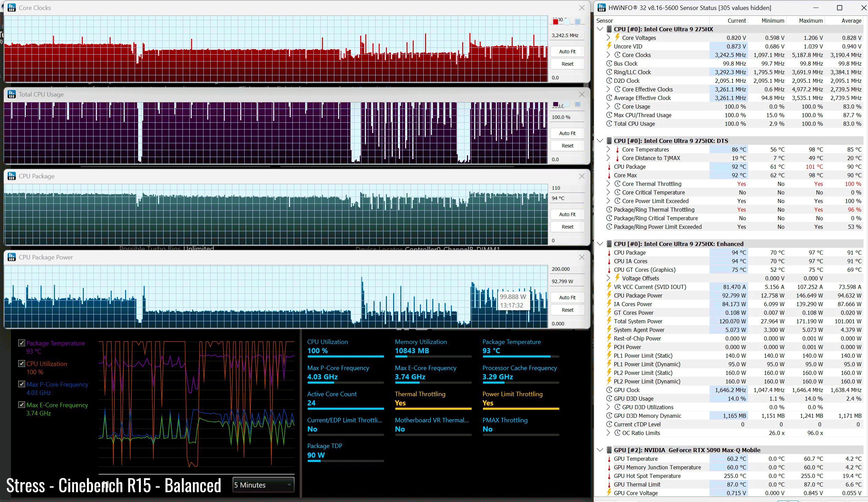
Task: Click the Core Clocks window app icon
Action: click(x=12, y=8)
